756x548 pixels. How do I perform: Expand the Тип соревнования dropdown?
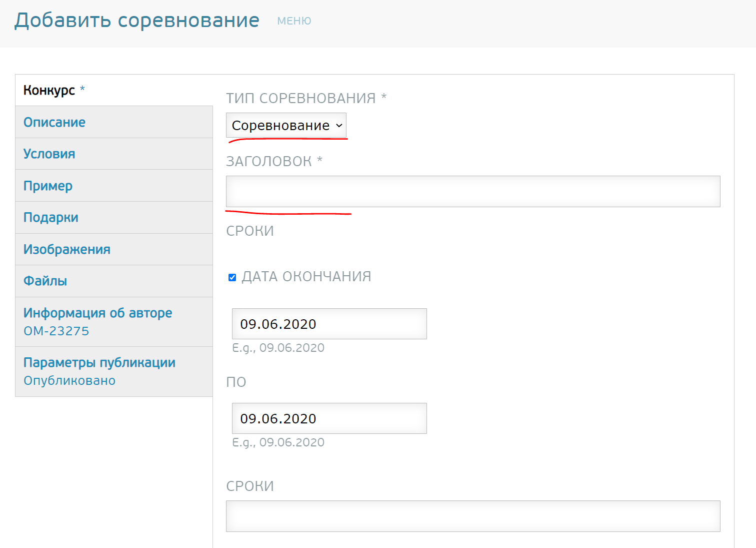point(286,126)
